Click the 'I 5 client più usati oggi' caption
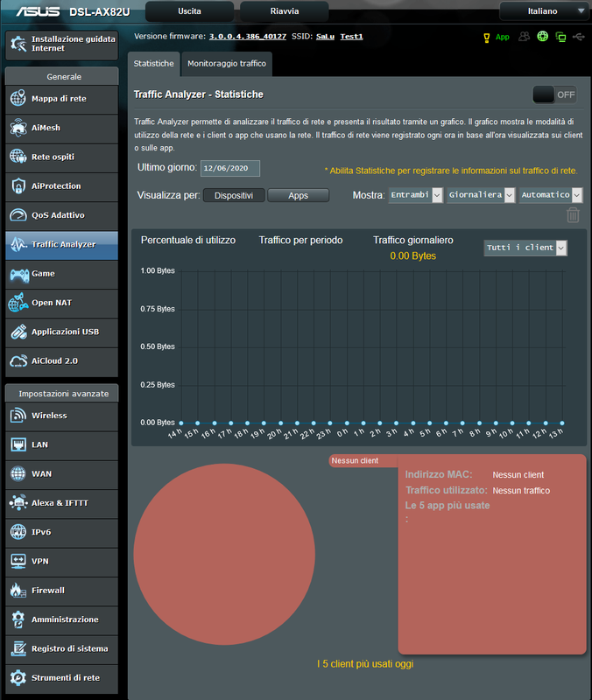592x700 pixels. (x=365, y=664)
